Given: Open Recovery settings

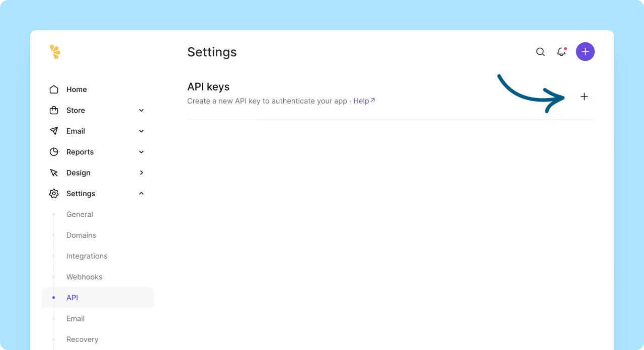Looking at the screenshot, I should [x=82, y=339].
